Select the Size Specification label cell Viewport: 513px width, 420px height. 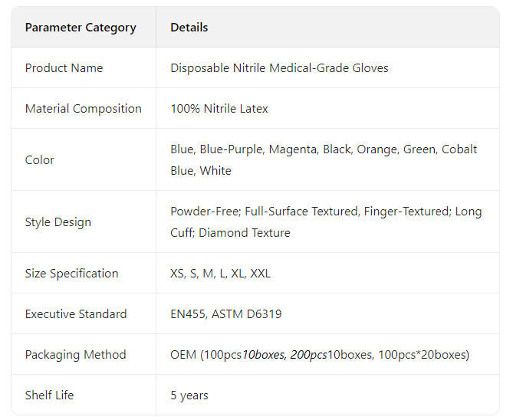(71, 274)
